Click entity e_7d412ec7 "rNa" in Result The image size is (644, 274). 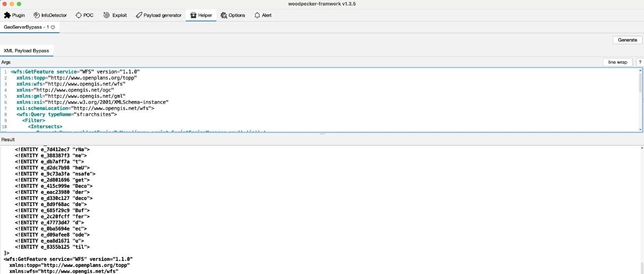coord(52,149)
